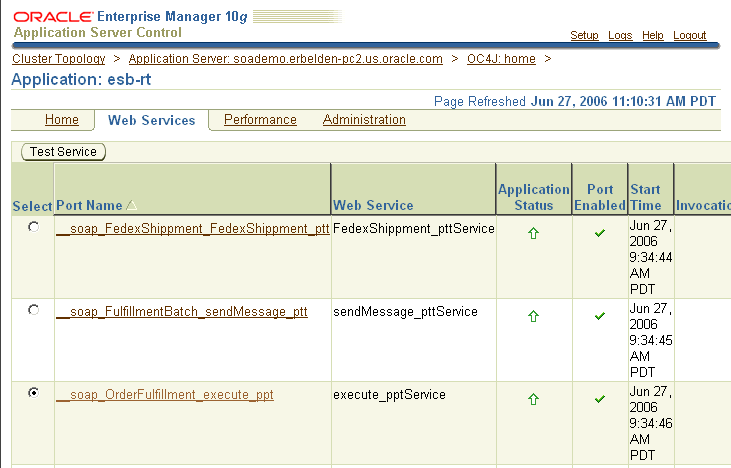
Task: Click the Port Enabled checkmark for sendMessage_pttService
Action: click(600, 316)
